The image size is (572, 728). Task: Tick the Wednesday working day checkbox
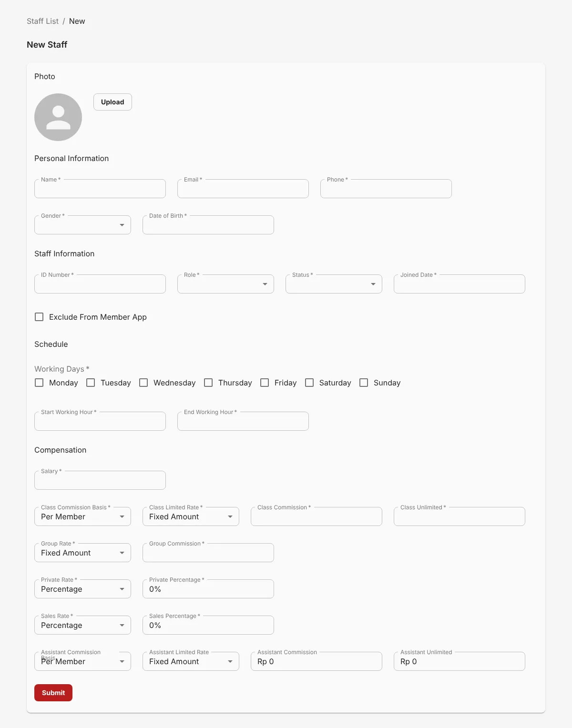[143, 383]
